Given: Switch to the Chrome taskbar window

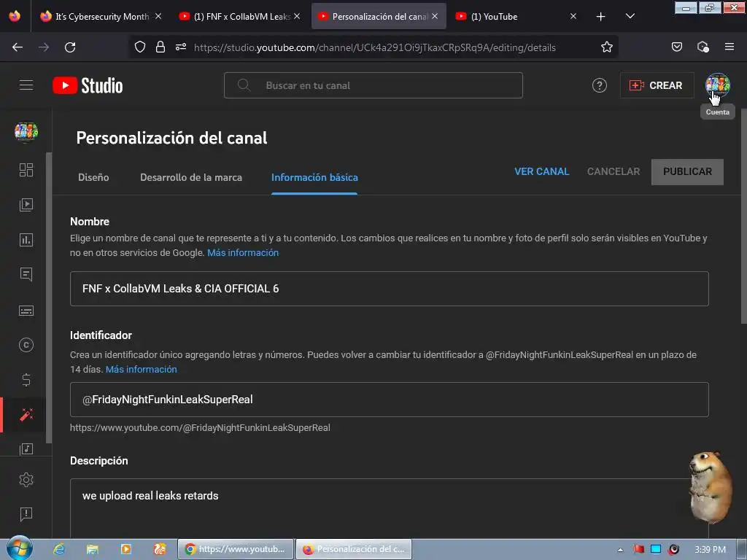Looking at the screenshot, I should [236, 549].
